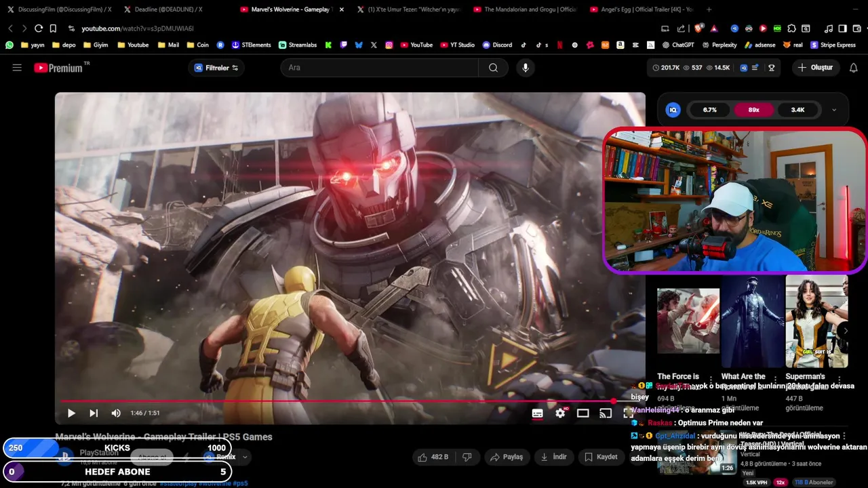
Task: Select the 3.4K pill in vidIQ panel
Action: pyautogui.click(x=797, y=110)
